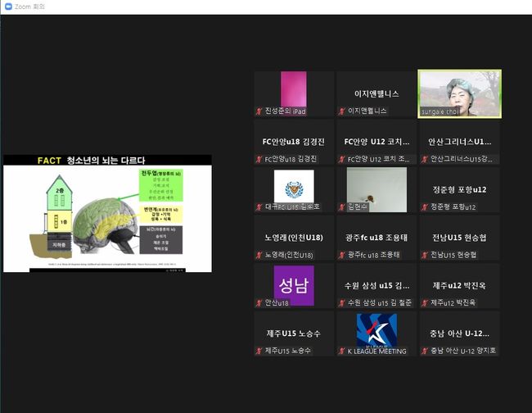
Task: Select the muted mic icon beside 노영래(인천U18)
Action: click(x=259, y=255)
